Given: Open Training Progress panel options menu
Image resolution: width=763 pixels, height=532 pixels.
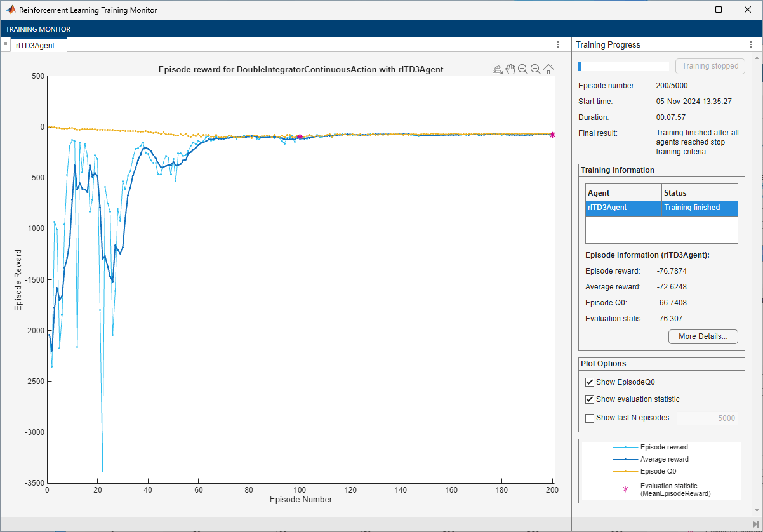Looking at the screenshot, I should [750, 44].
